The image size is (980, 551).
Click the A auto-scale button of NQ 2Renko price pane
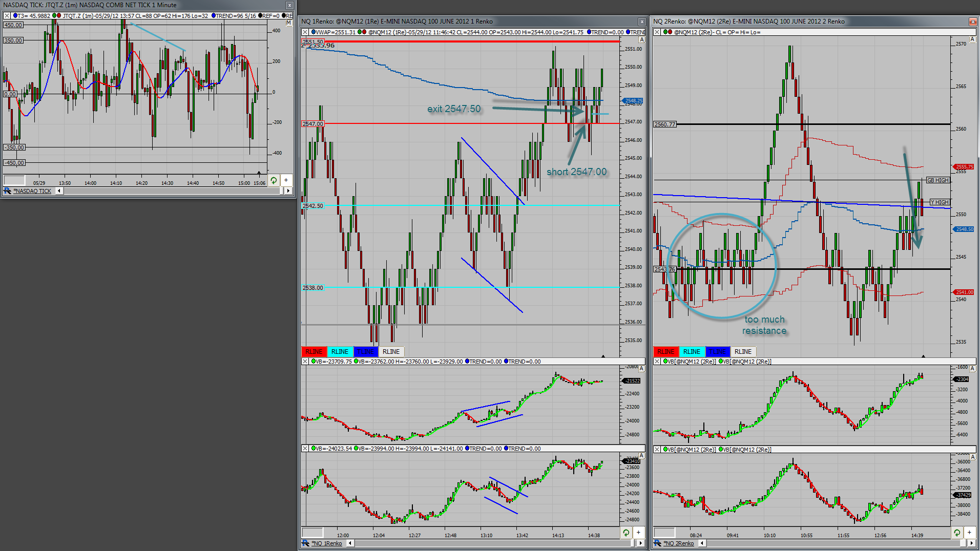(x=972, y=39)
